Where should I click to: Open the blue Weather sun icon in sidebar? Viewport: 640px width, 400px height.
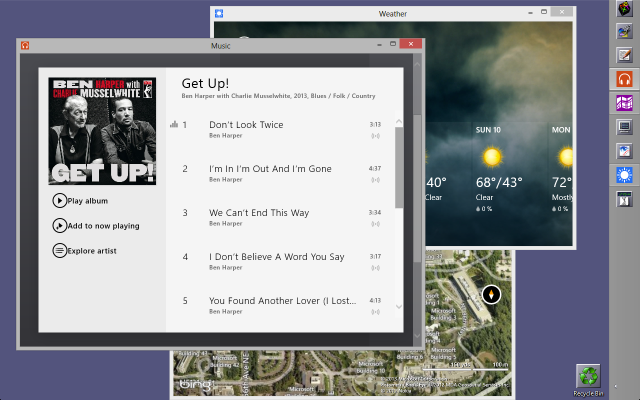click(624, 175)
